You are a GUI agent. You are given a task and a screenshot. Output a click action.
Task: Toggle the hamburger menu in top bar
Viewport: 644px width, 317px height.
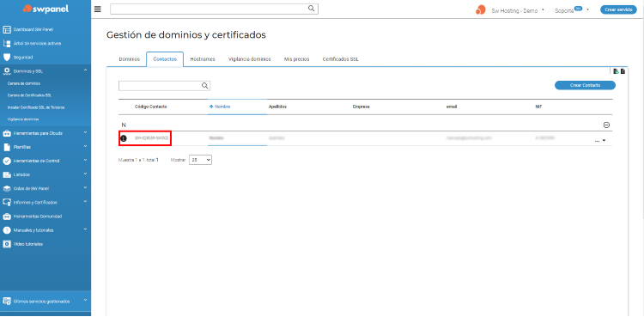pos(97,9)
